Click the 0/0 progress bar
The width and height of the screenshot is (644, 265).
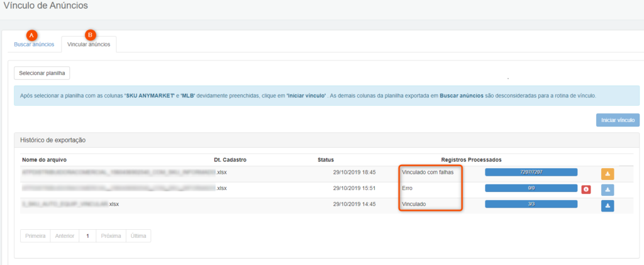click(x=531, y=188)
